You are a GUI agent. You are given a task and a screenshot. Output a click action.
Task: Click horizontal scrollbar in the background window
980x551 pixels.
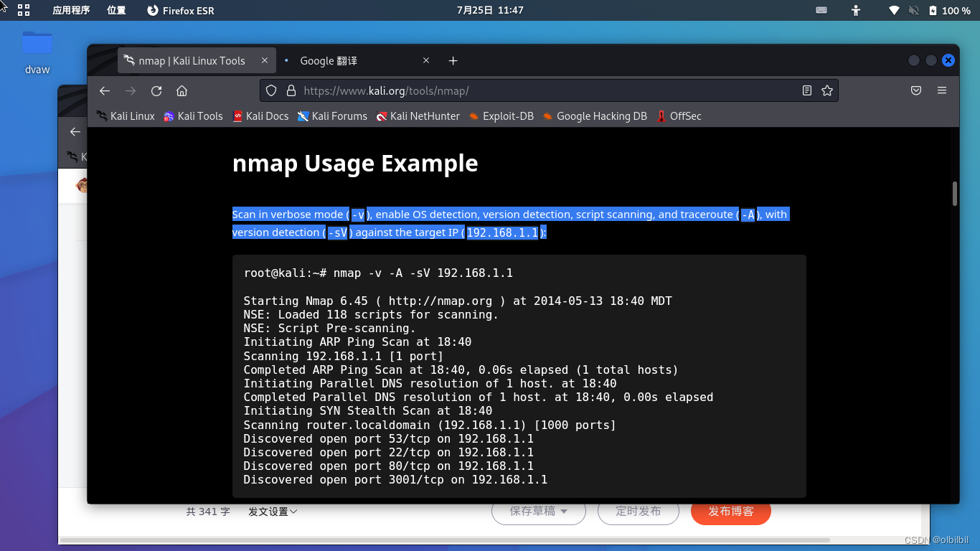coord(445,540)
